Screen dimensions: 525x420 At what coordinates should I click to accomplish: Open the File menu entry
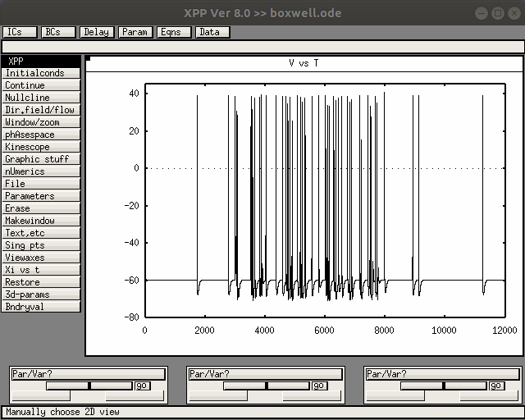41,184
